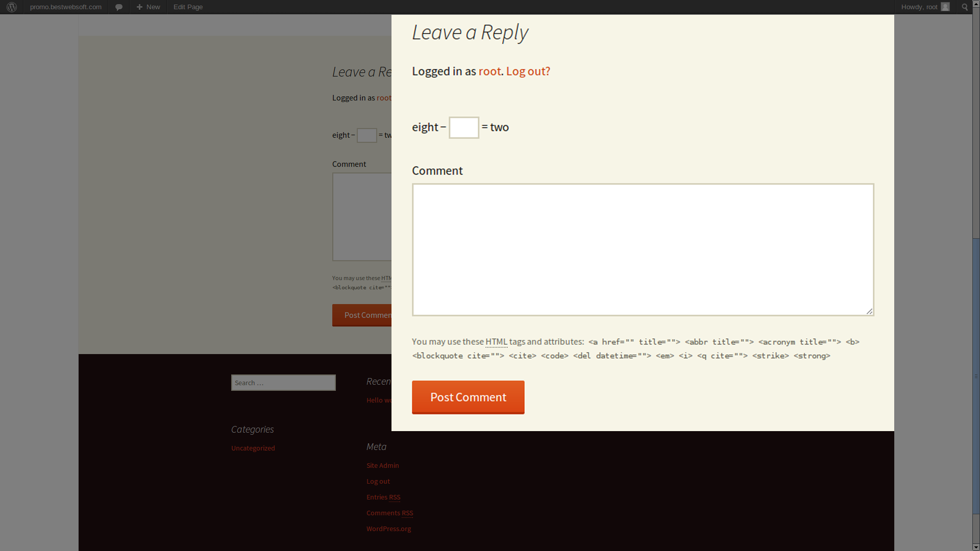Click the plus New content item
The image size is (980, 551).
click(x=148, y=7)
